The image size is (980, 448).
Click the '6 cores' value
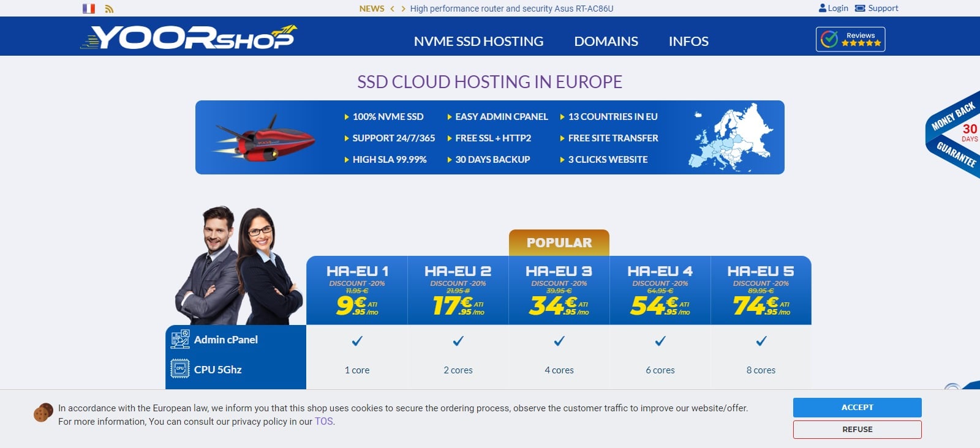(660, 370)
